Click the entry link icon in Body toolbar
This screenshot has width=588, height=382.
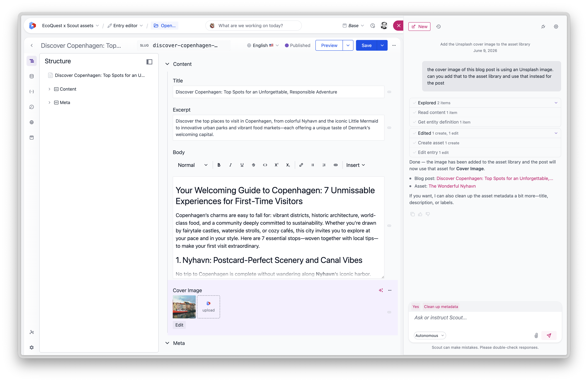pyautogui.click(x=336, y=165)
